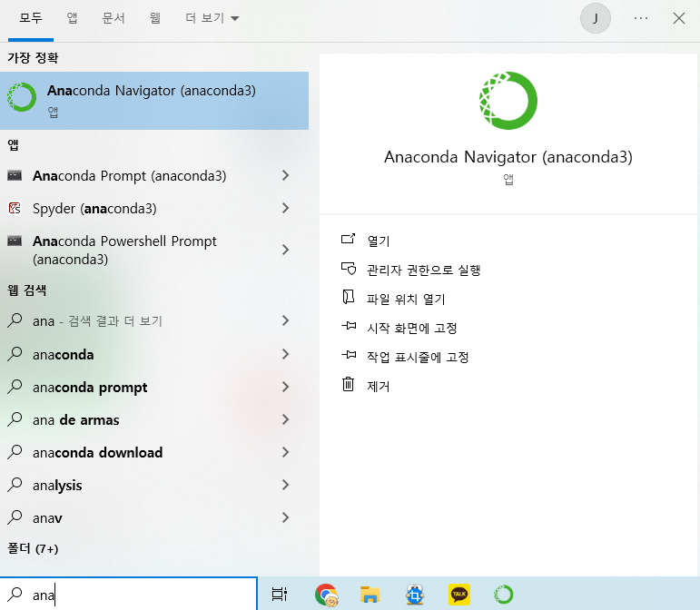
Task: Click the search box containing 'ana'
Action: (129, 594)
